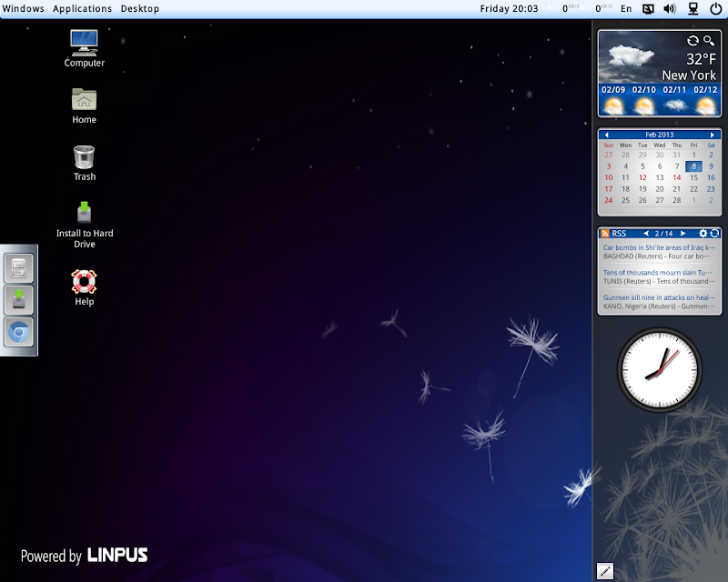Launch Chromium browser from the side dock
Screen dimensions: 728x582
tap(19, 333)
